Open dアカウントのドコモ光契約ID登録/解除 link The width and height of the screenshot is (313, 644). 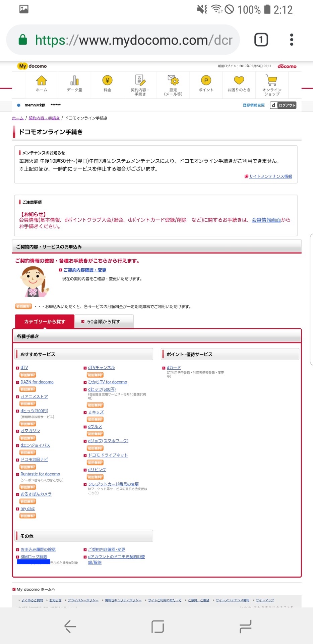click(116, 559)
